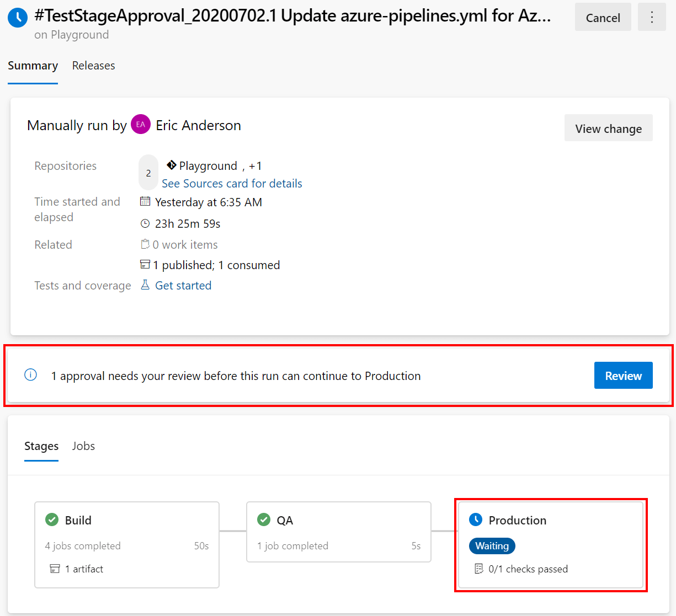This screenshot has width=676, height=616.
Task: Click the 0 work items link
Action: click(185, 244)
